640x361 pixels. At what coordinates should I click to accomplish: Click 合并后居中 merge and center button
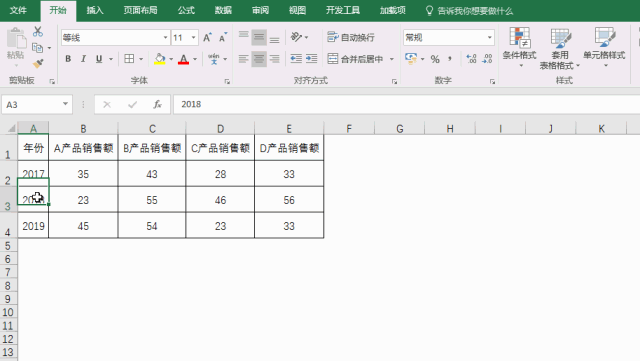[x=356, y=59]
